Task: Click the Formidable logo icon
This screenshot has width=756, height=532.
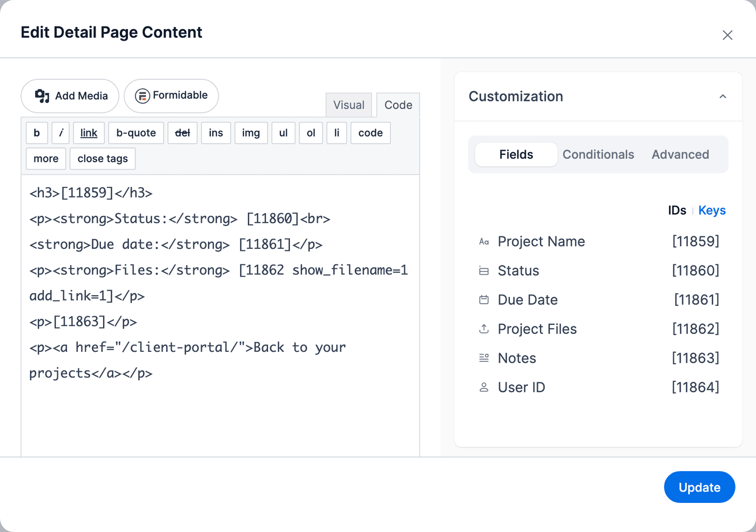Action: (x=142, y=96)
